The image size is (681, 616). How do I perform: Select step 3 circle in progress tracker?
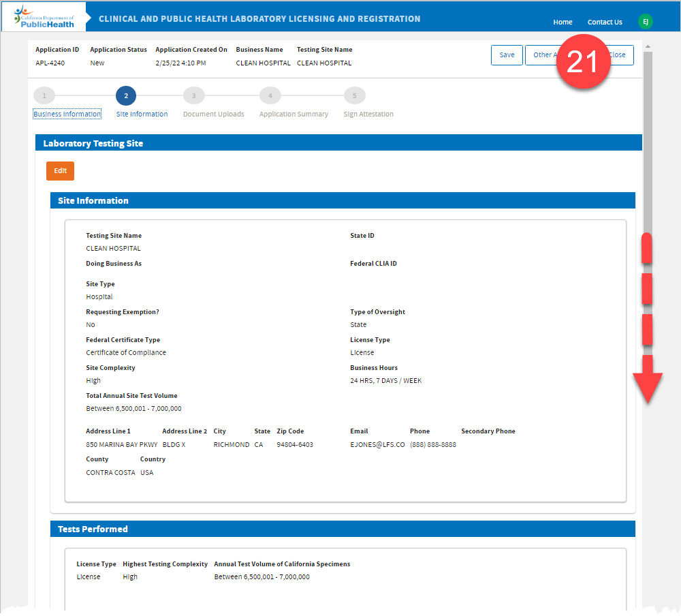point(193,95)
